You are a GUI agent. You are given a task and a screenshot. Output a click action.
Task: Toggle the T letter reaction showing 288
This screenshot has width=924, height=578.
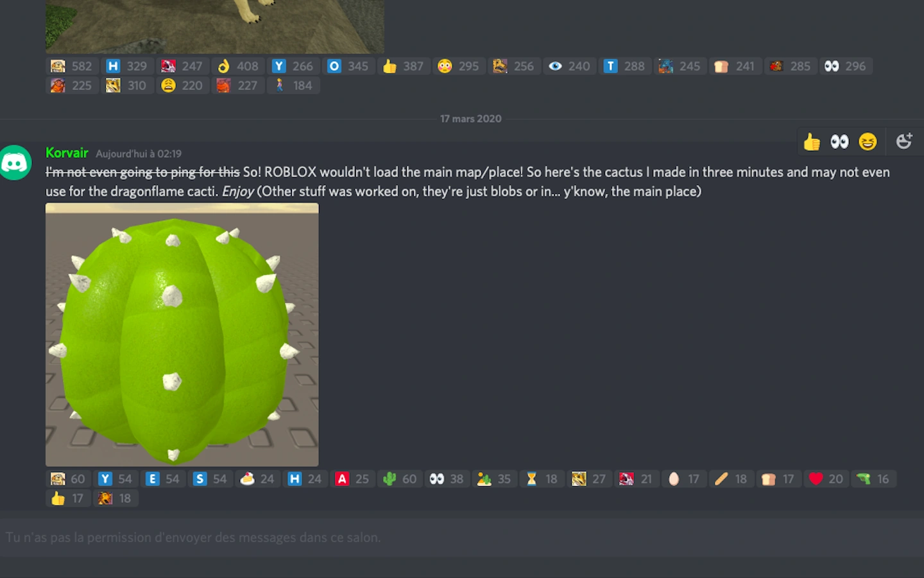[625, 66]
